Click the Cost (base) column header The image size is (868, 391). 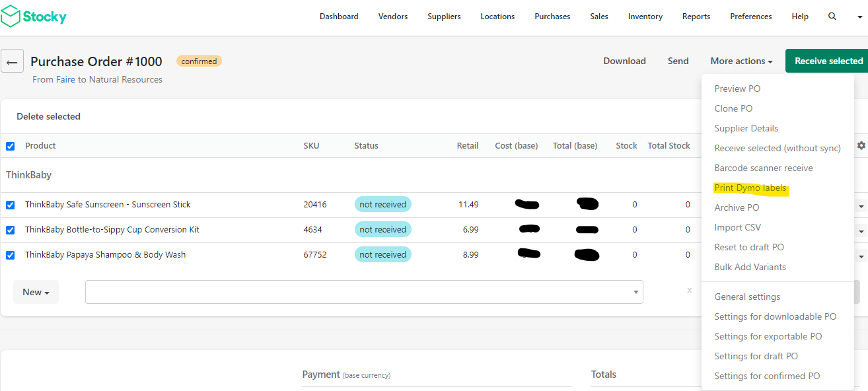(x=517, y=145)
